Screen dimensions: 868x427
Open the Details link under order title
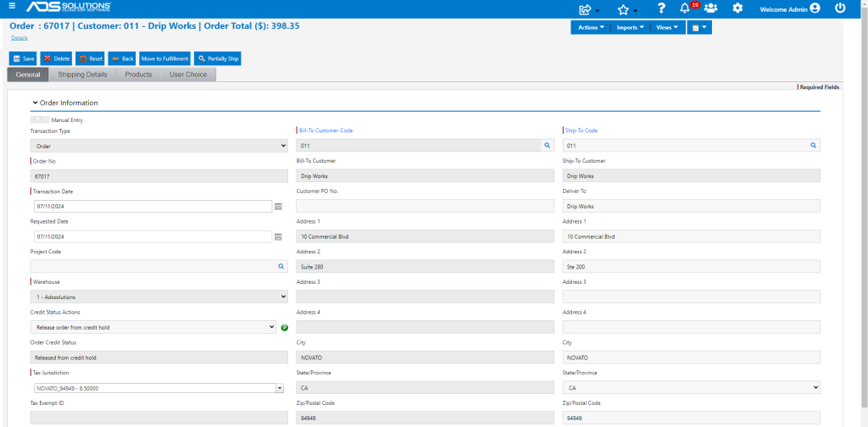click(x=19, y=38)
